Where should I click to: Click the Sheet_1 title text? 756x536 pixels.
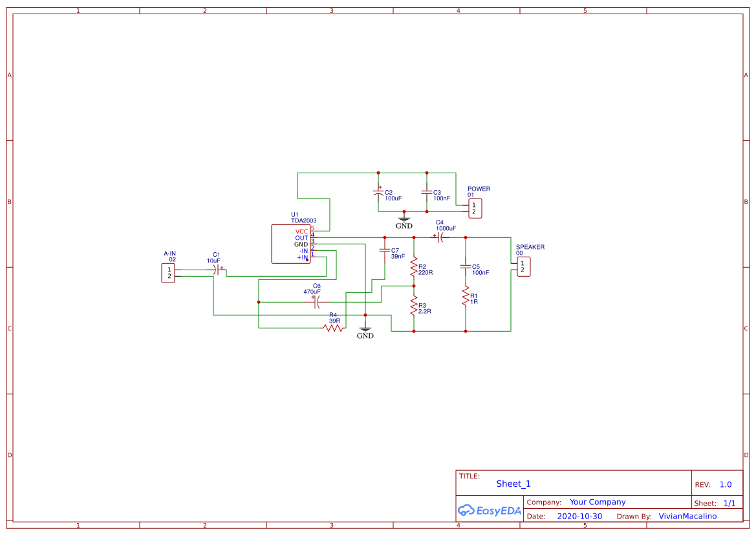(513, 484)
